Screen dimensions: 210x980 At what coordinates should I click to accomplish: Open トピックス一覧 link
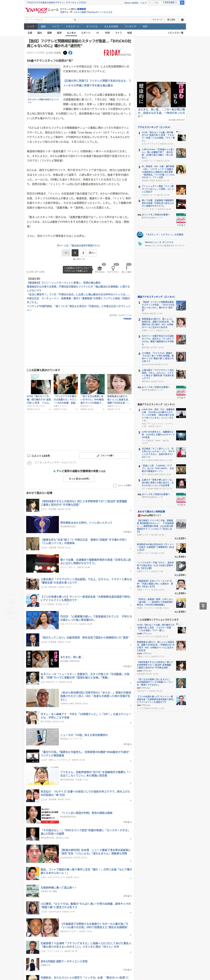(175, 33)
